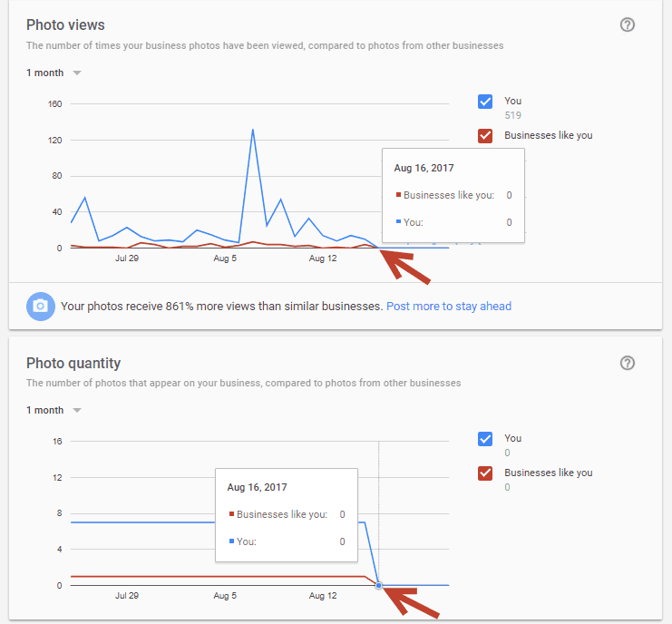This screenshot has height=624, width=672.
Task: Uncheck "You" in Photo views legend
Action: point(485,102)
